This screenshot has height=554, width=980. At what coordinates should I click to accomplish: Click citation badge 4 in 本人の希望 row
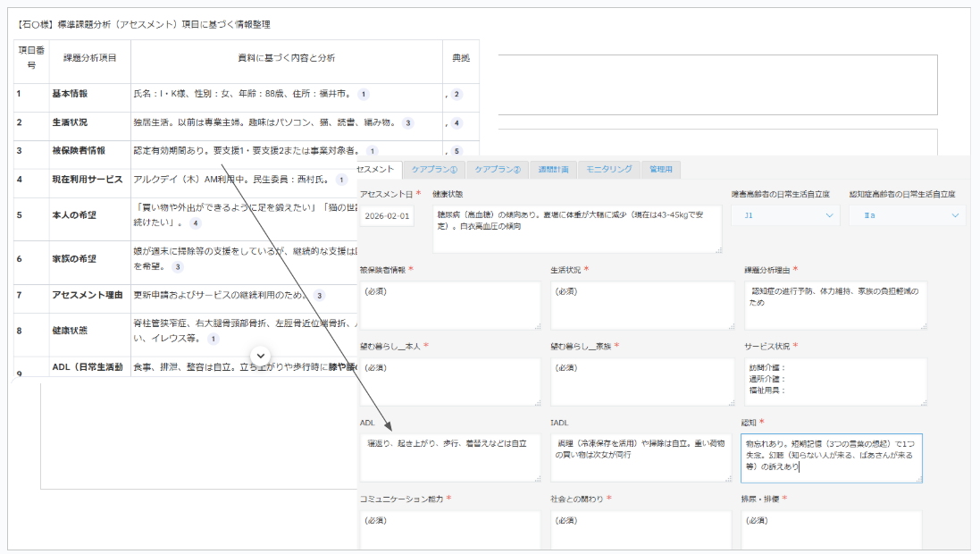(x=196, y=222)
